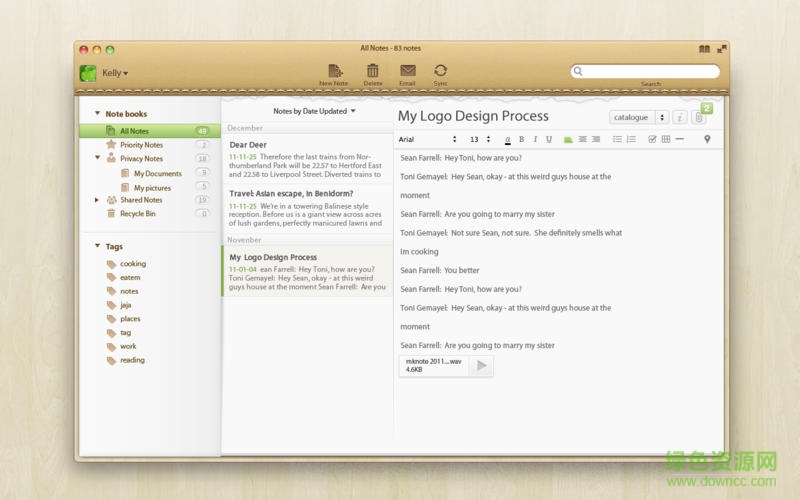
Task: Expand the Shared Notes tree item
Action: tap(97, 200)
